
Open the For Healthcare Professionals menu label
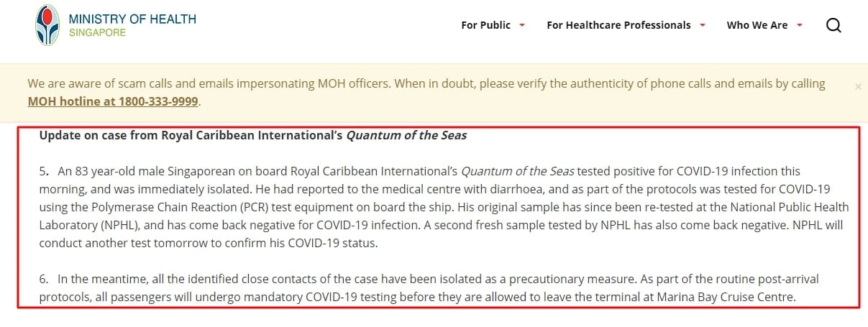click(x=618, y=25)
